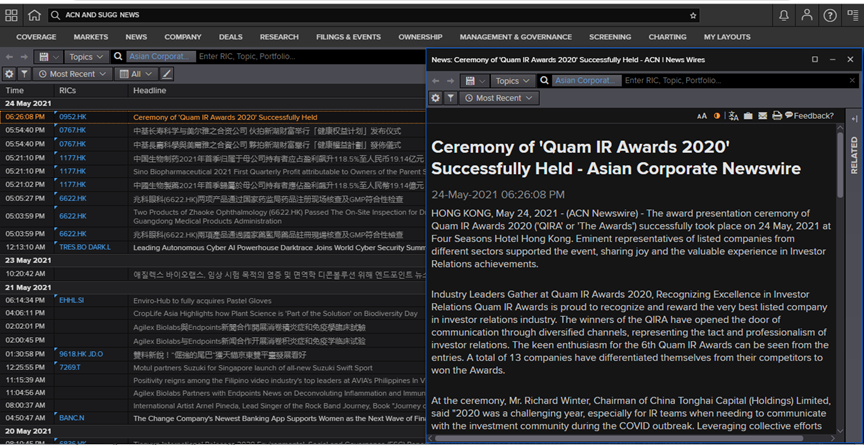Open headline 'Motul partners Suzuki for Singapore launch'
Viewport: 864px width, 445px height.
click(253, 368)
